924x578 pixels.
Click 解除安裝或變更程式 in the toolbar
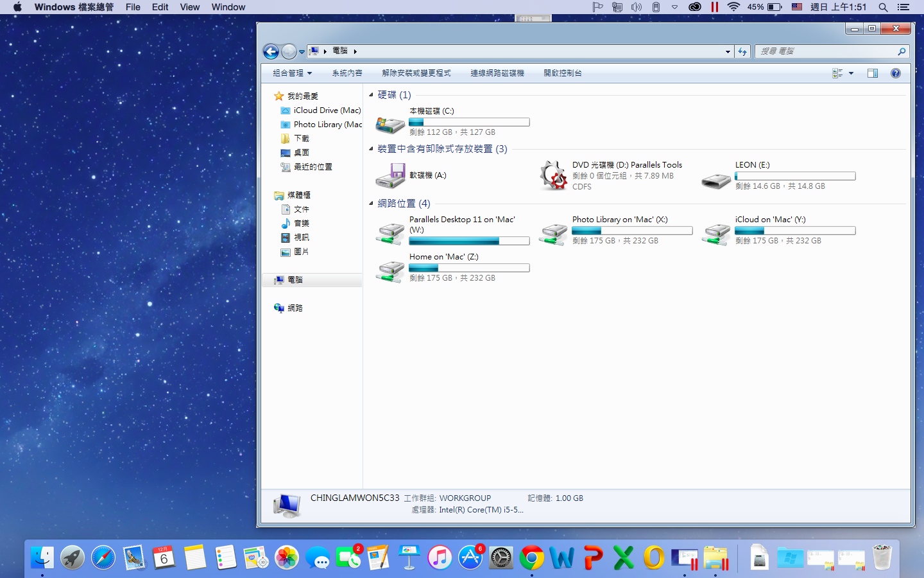point(416,73)
